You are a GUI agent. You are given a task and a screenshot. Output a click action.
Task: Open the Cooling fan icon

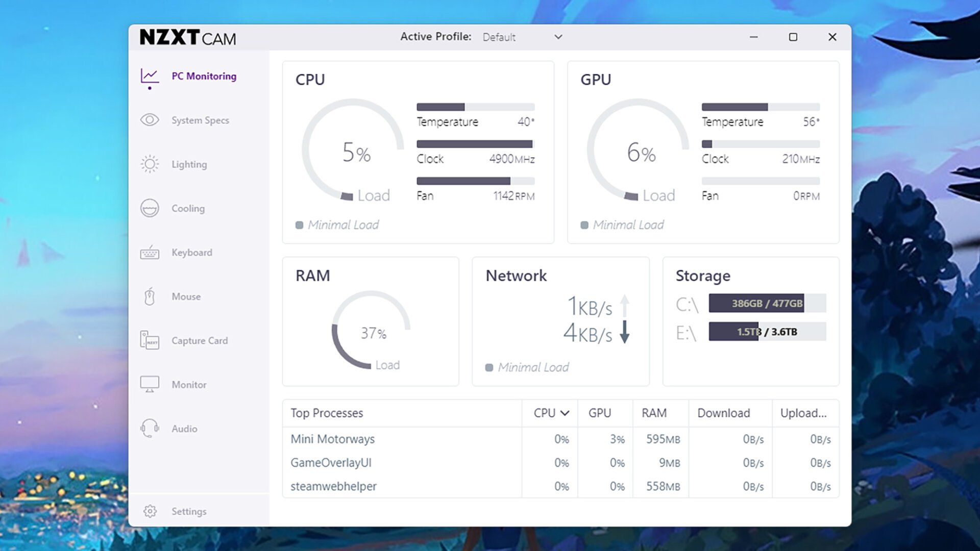(150, 208)
